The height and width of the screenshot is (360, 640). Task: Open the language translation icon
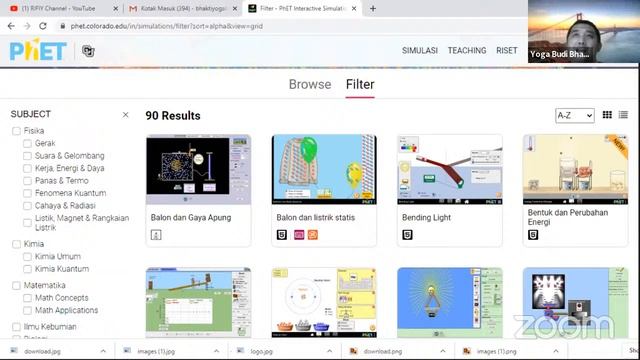[88, 51]
